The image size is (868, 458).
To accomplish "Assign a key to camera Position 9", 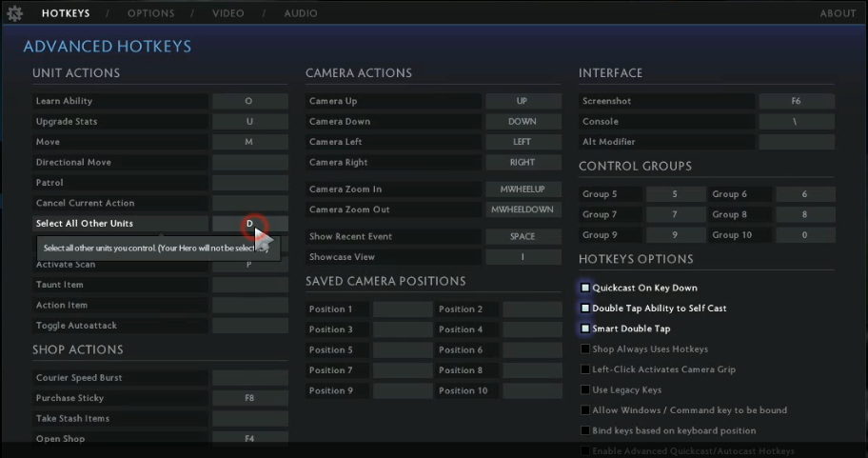I will 403,391.
